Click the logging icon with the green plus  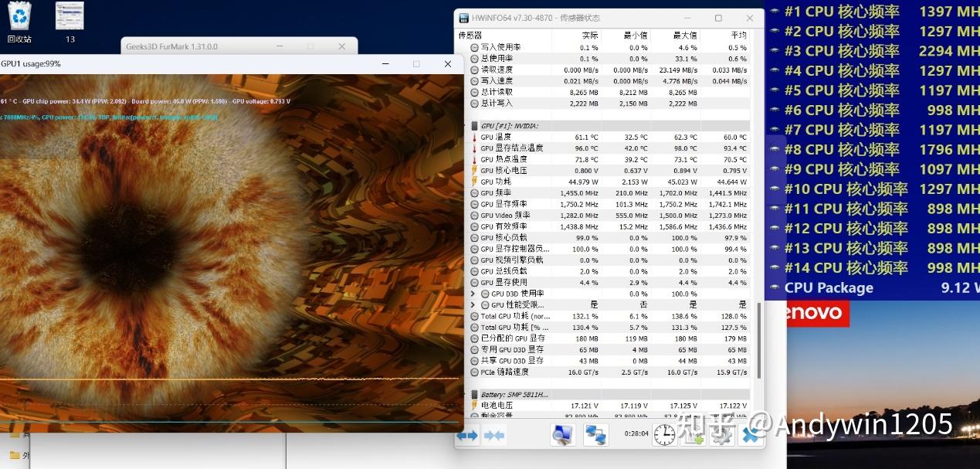tap(693, 435)
